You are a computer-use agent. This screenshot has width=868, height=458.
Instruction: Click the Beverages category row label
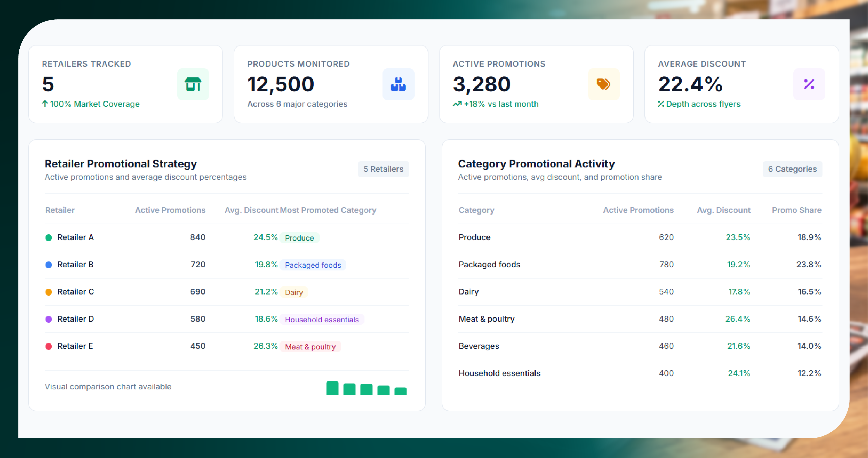pos(479,346)
